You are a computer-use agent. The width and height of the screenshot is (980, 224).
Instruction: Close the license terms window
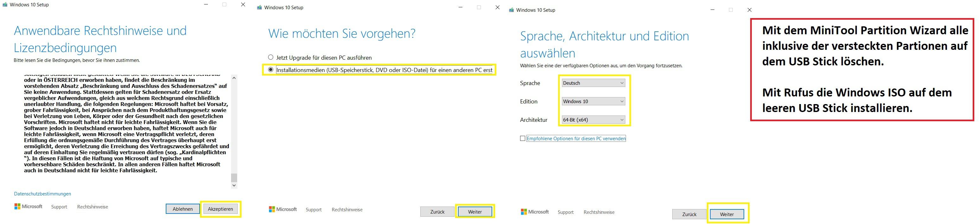[x=243, y=4]
